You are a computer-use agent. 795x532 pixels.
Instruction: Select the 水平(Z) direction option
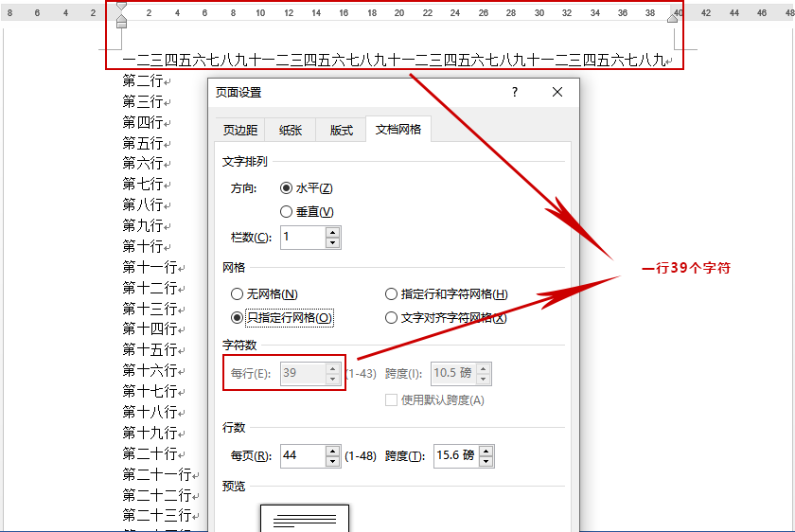tap(307, 188)
